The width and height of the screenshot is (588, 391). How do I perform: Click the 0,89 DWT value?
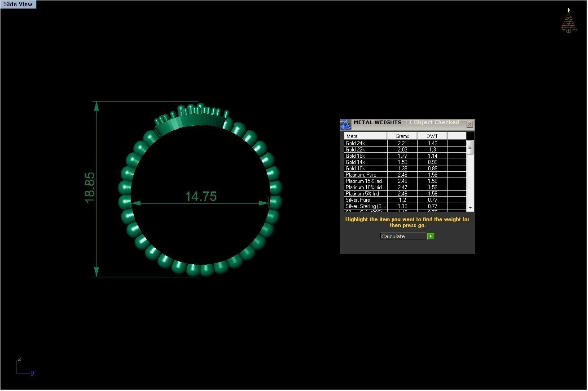432,169
